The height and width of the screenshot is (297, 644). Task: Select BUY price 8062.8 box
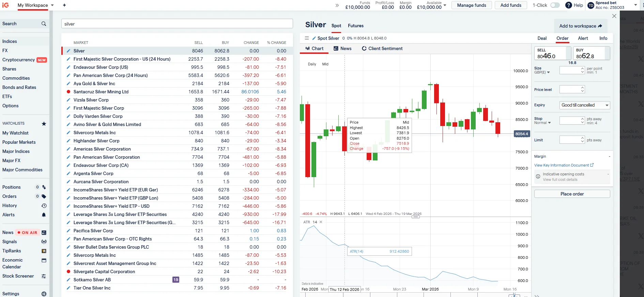[x=592, y=53]
